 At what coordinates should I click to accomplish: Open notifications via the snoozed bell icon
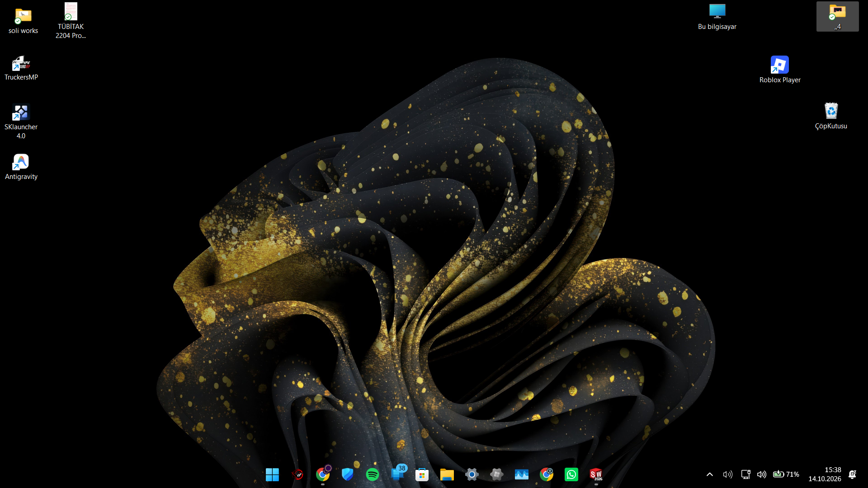click(x=853, y=474)
